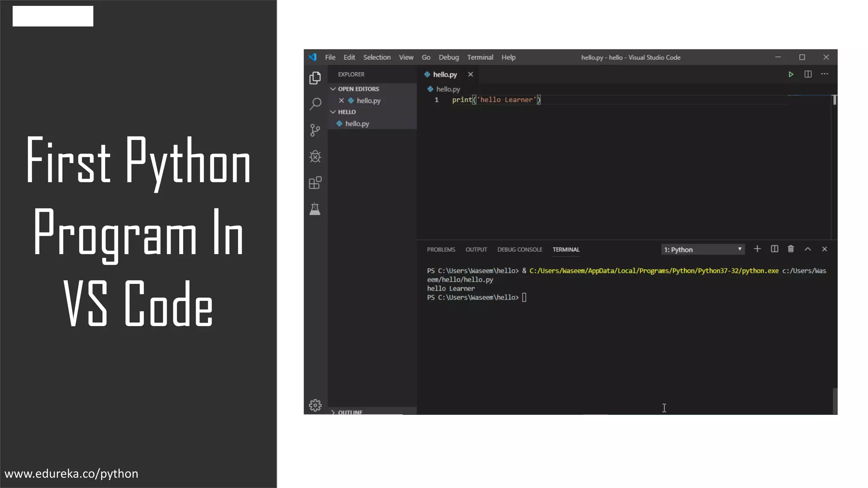Click the Manage gear icon
The height and width of the screenshot is (488, 868).
(315, 405)
